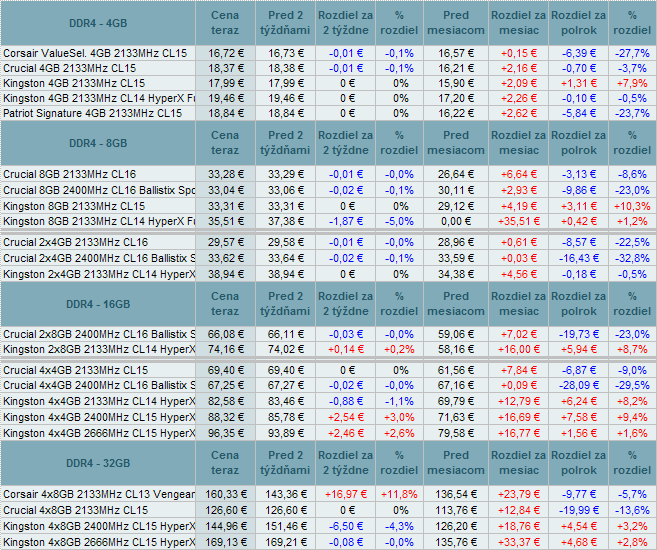Click current price 16,72 € cell
This screenshot has height=550, width=657.
(226, 53)
